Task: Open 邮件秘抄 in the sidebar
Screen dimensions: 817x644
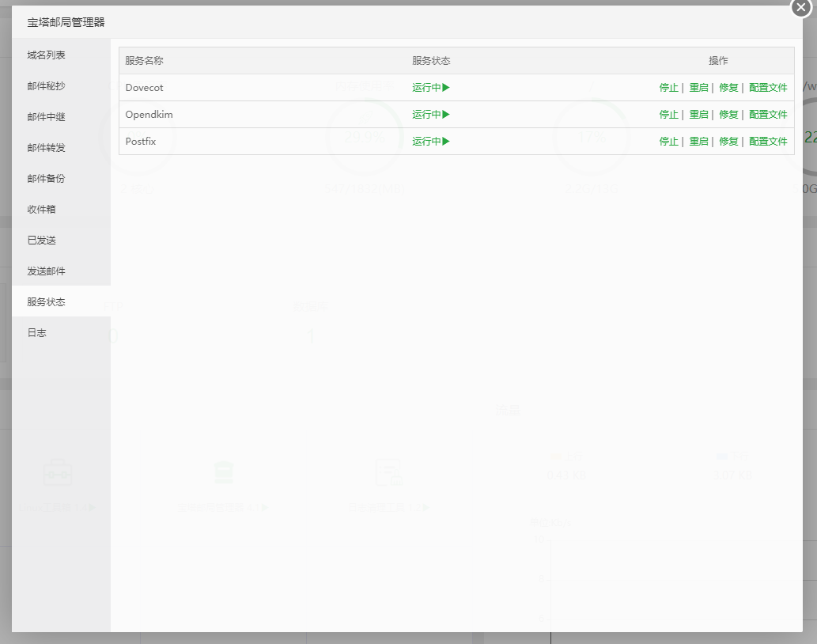Action: (62, 86)
